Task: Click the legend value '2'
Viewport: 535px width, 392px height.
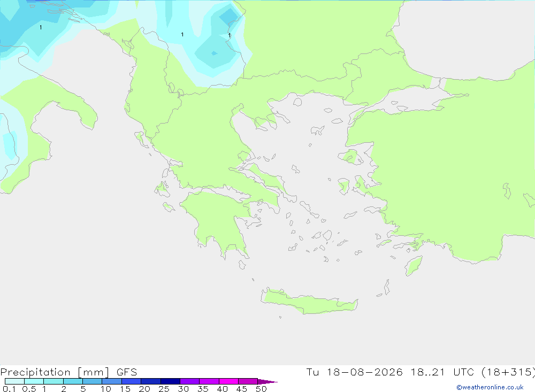Action: 64,389
